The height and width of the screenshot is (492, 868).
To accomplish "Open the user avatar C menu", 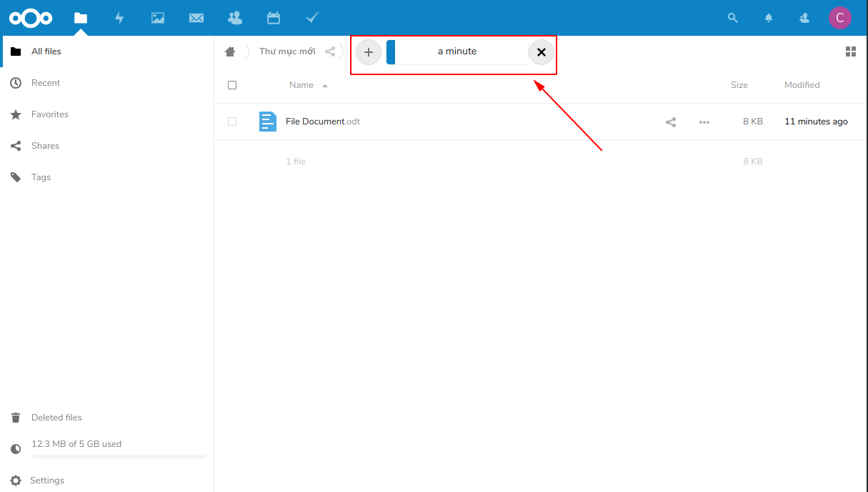I will pyautogui.click(x=840, y=18).
